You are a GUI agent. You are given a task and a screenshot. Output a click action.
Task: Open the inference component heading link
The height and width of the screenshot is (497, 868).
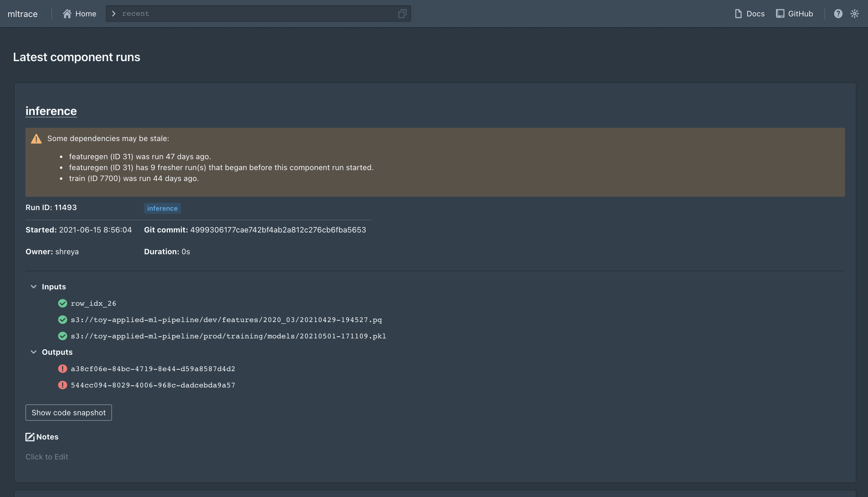[x=51, y=111]
